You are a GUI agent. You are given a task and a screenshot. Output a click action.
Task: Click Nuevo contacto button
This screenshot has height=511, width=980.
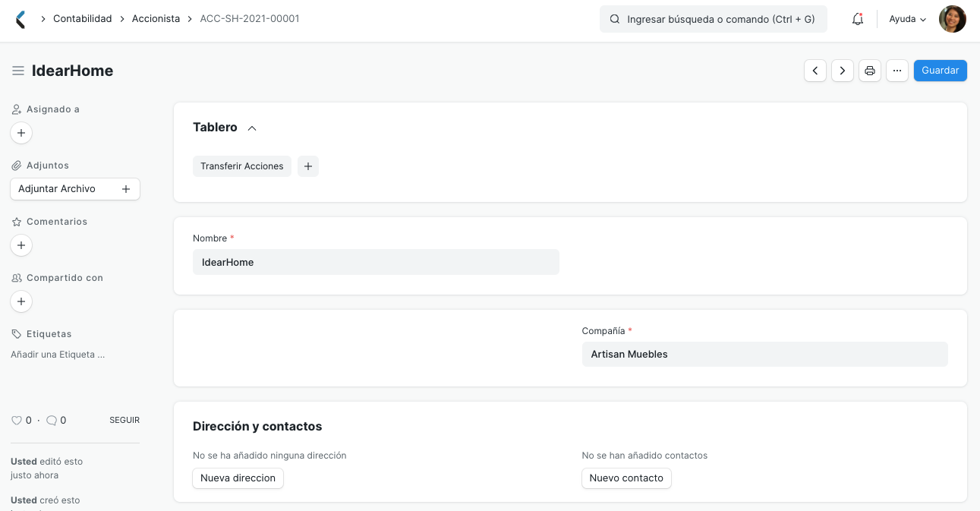point(626,478)
